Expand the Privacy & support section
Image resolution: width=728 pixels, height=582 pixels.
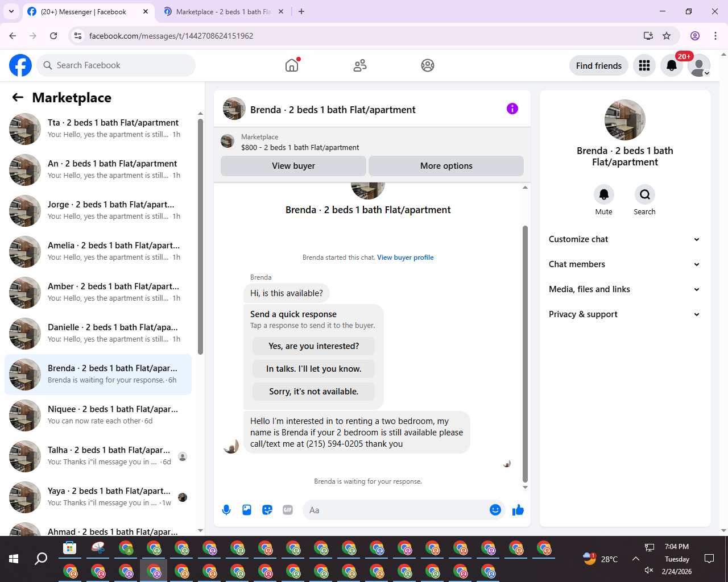[x=624, y=314]
